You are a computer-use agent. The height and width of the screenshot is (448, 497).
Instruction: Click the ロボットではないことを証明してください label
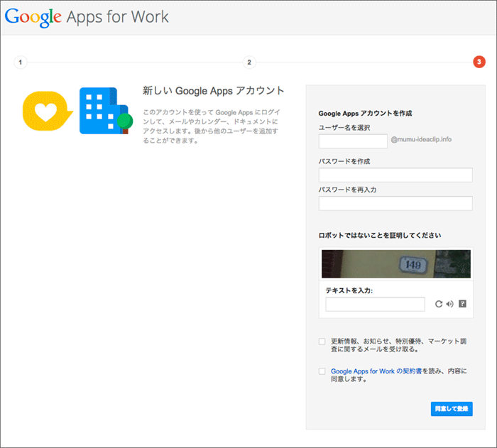(x=380, y=235)
